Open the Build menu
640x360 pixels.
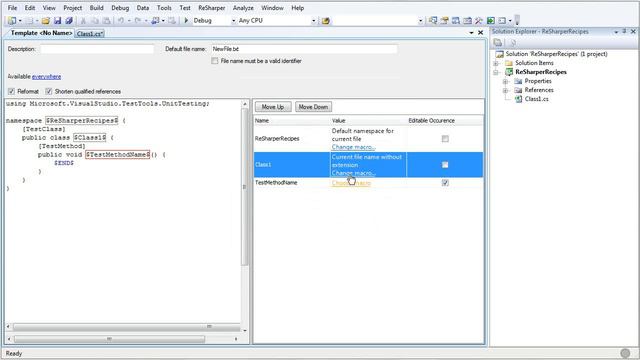[96, 8]
